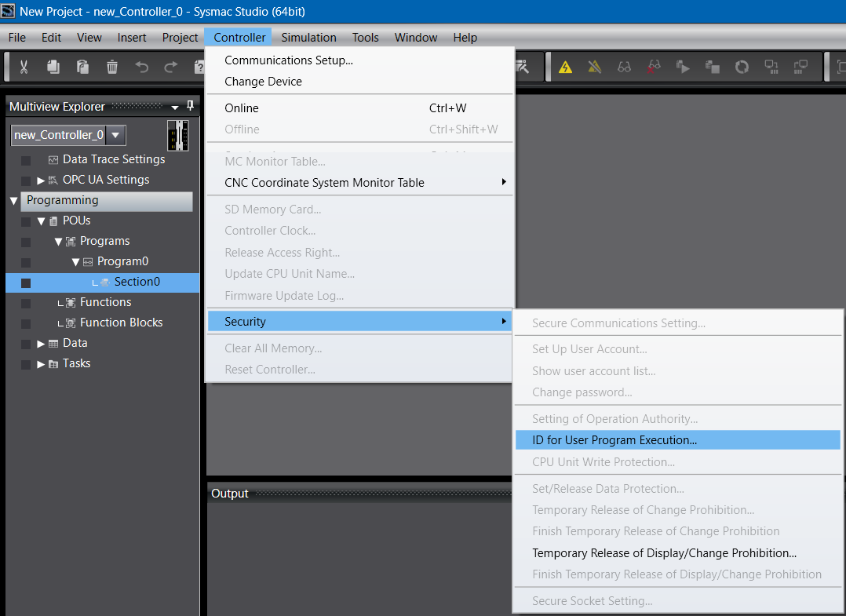The width and height of the screenshot is (846, 616).
Task: Click the Data Trace Settings chart icon
Action: pos(53,159)
